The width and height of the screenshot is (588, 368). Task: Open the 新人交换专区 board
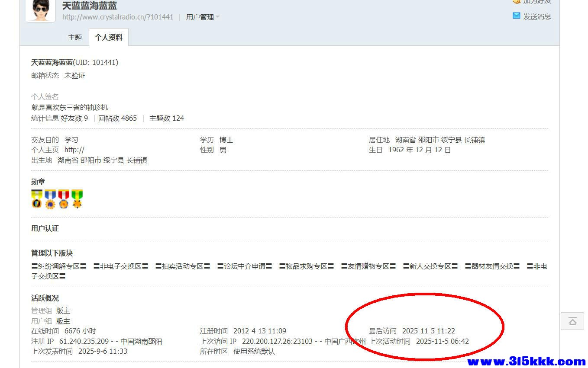click(430, 266)
